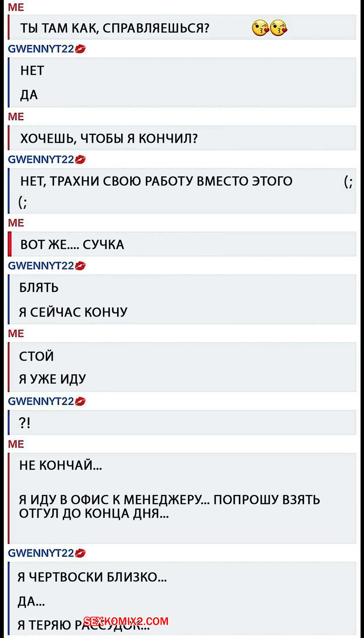Click ME label above 'НЕ КОНЧАЙ...' message
This screenshot has height=638, width=364.
16,444
